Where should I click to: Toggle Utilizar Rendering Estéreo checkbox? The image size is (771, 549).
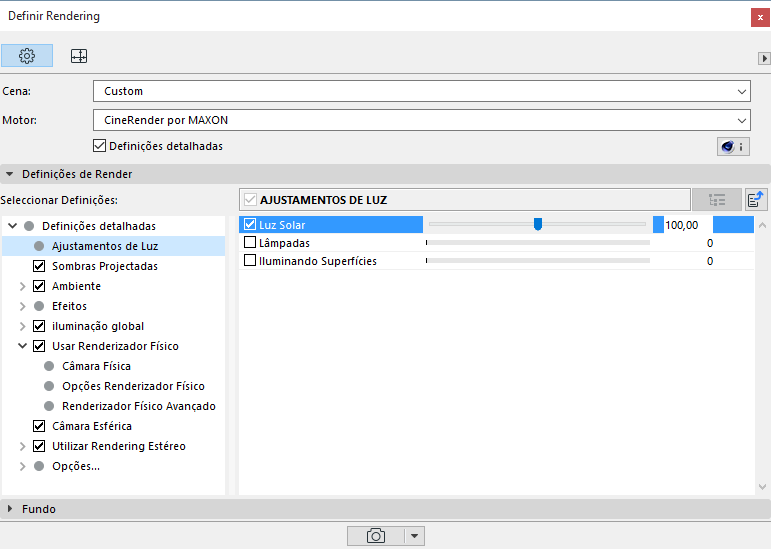coord(39,446)
